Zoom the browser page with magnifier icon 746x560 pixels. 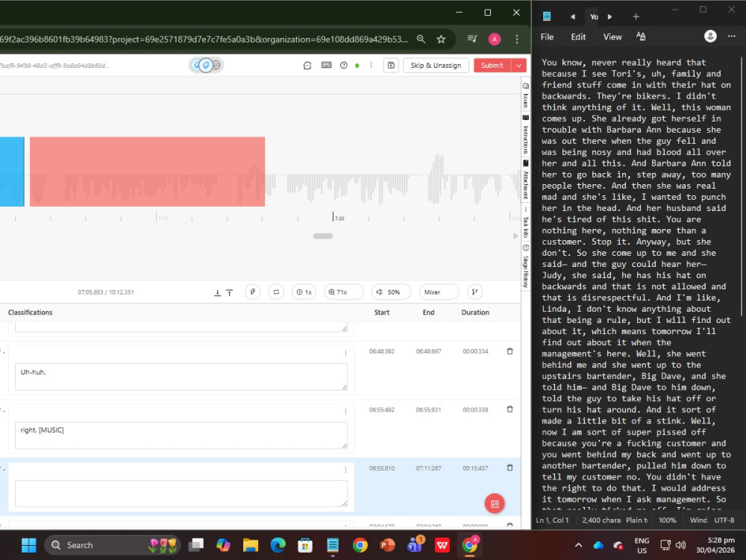click(x=421, y=39)
